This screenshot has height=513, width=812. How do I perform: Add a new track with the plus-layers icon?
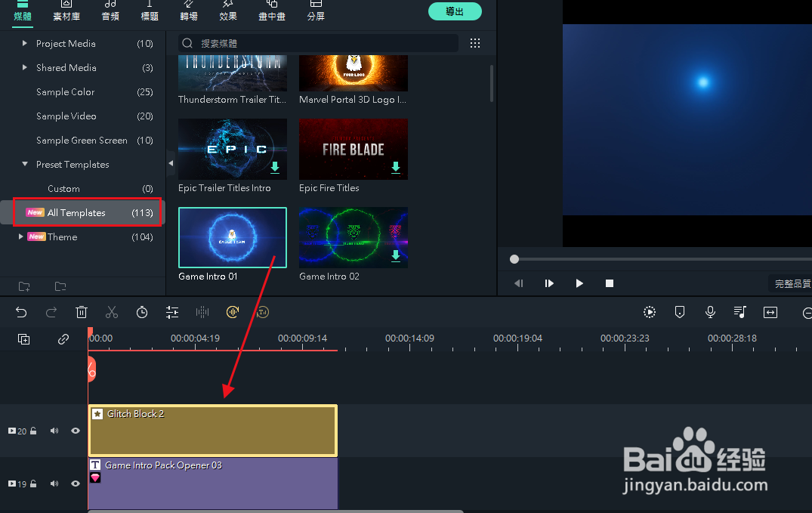(24, 339)
